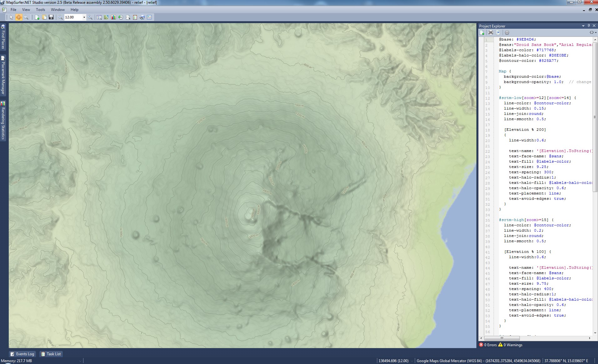598x364 pixels.
Task: Click the '@base: #9EB4D6;' code line
Action: coord(517,39)
